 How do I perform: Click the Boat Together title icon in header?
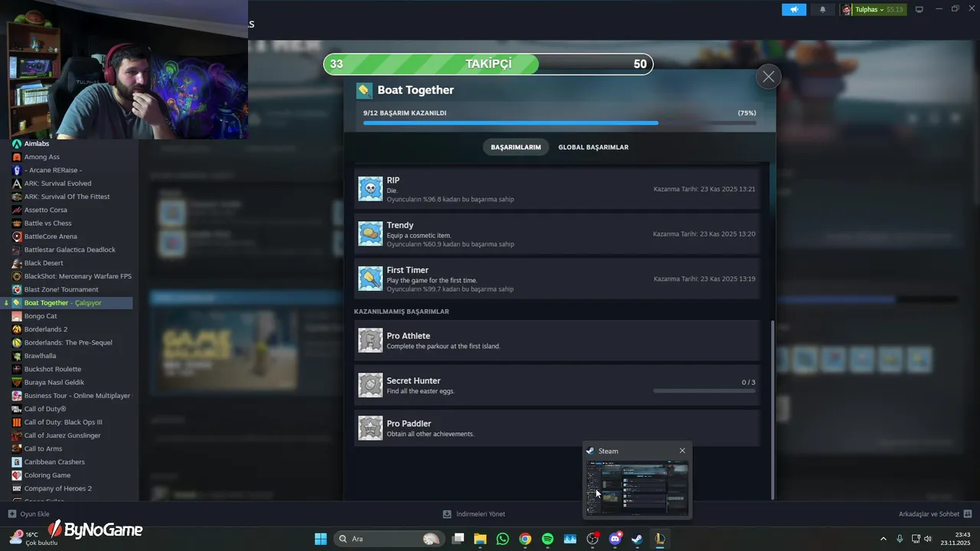click(364, 90)
